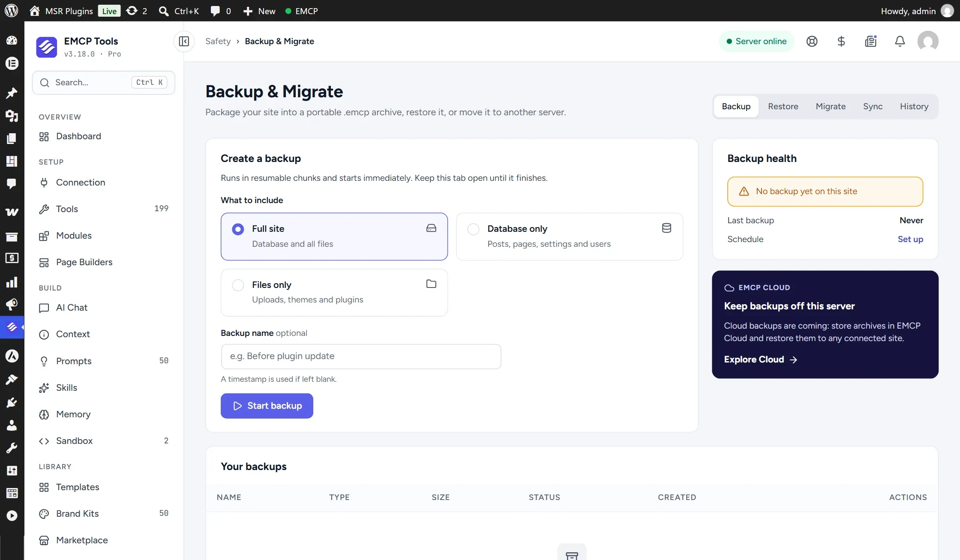Open Sandbox in EMCP sidebar
Image resolution: width=960 pixels, height=560 pixels.
tap(103, 441)
